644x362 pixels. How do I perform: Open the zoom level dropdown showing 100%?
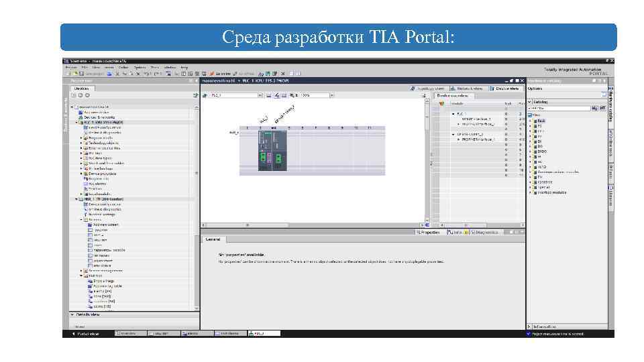coord(331,95)
